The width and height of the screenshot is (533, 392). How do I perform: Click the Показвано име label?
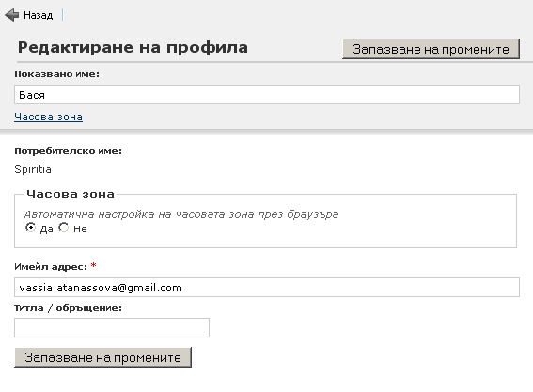(x=56, y=73)
